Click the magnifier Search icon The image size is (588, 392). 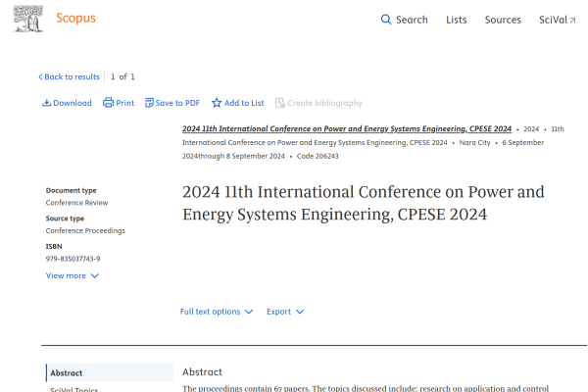386,20
